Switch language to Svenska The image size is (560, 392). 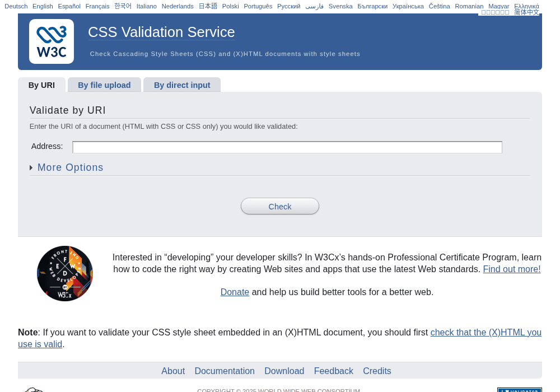340,6
